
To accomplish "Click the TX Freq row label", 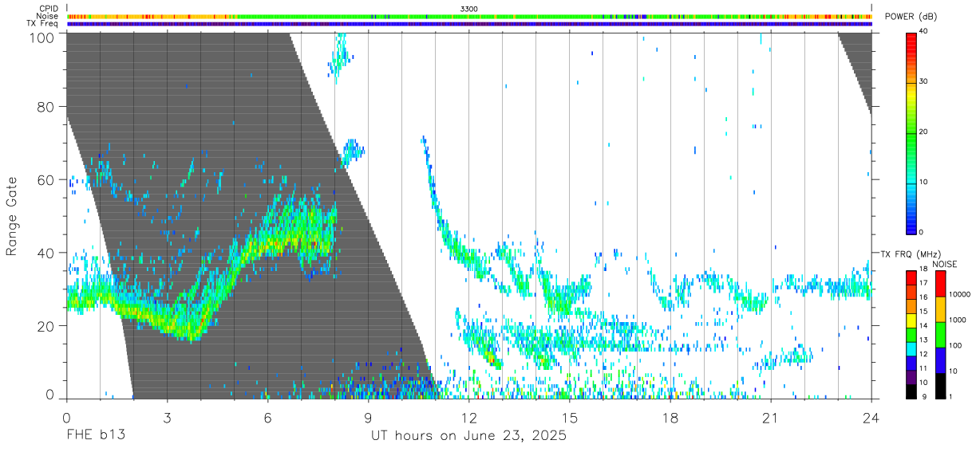I will 43,23.
